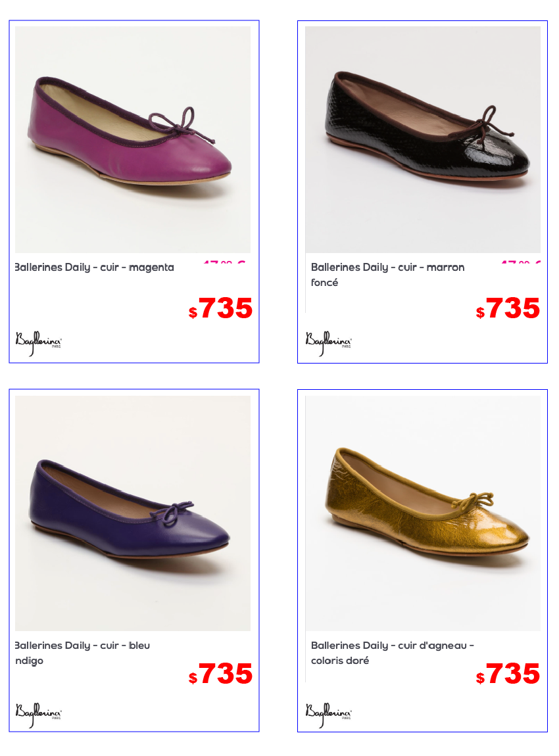Open the dark brown ballerina shoe image
Image resolution: width=559 pixels, height=756 pixels.
tap(423, 139)
